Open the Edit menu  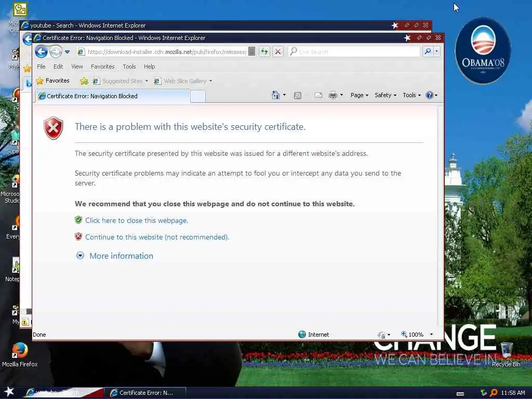click(x=58, y=66)
